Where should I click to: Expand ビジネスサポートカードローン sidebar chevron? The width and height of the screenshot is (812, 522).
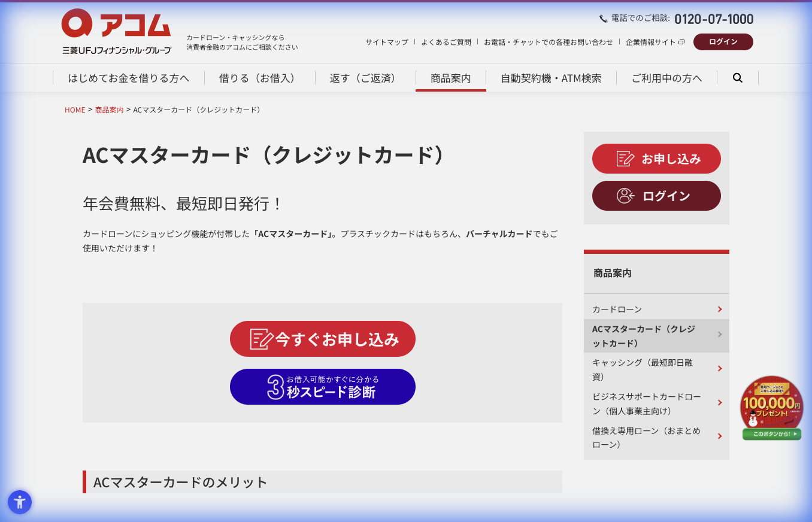pyautogui.click(x=720, y=402)
